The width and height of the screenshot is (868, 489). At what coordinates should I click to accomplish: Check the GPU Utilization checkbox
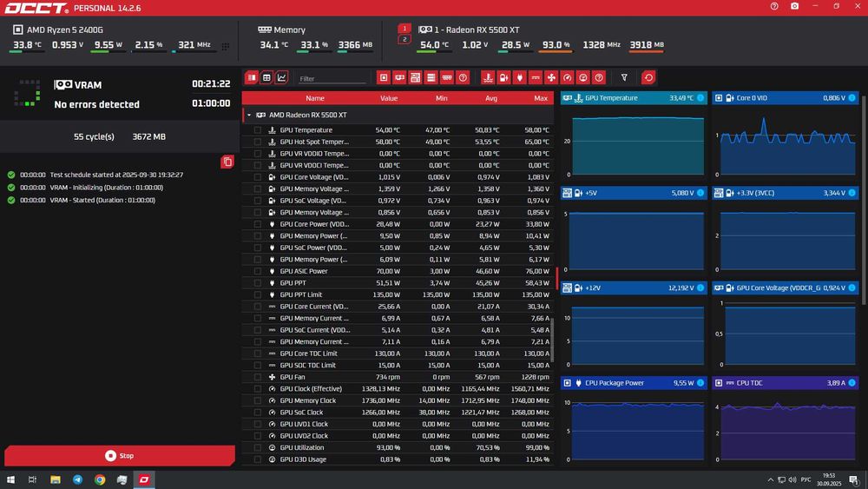tap(258, 447)
